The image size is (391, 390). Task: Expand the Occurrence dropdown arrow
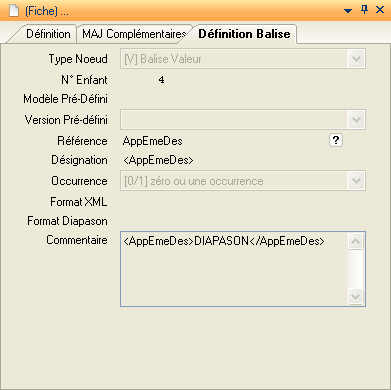click(356, 181)
